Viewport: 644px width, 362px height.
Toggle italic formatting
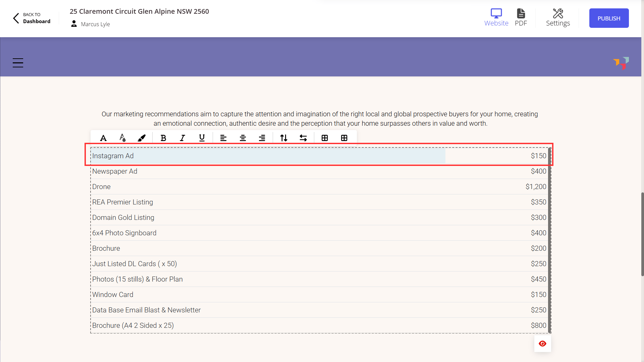(182, 138)
